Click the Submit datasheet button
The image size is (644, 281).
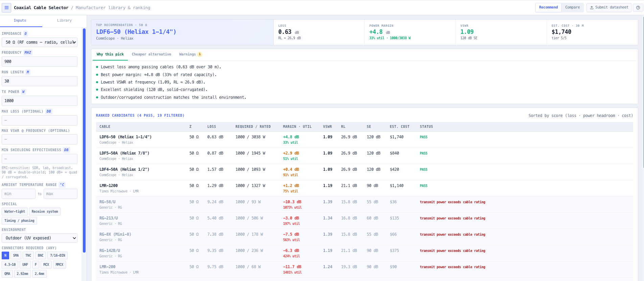pos(609,7)
